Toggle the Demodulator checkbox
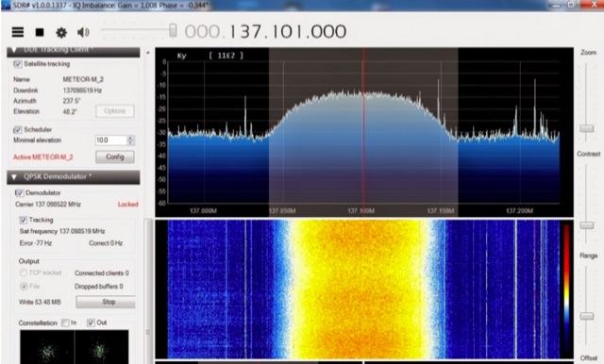This screenshot has height=364, width=604. click(19, 192)
